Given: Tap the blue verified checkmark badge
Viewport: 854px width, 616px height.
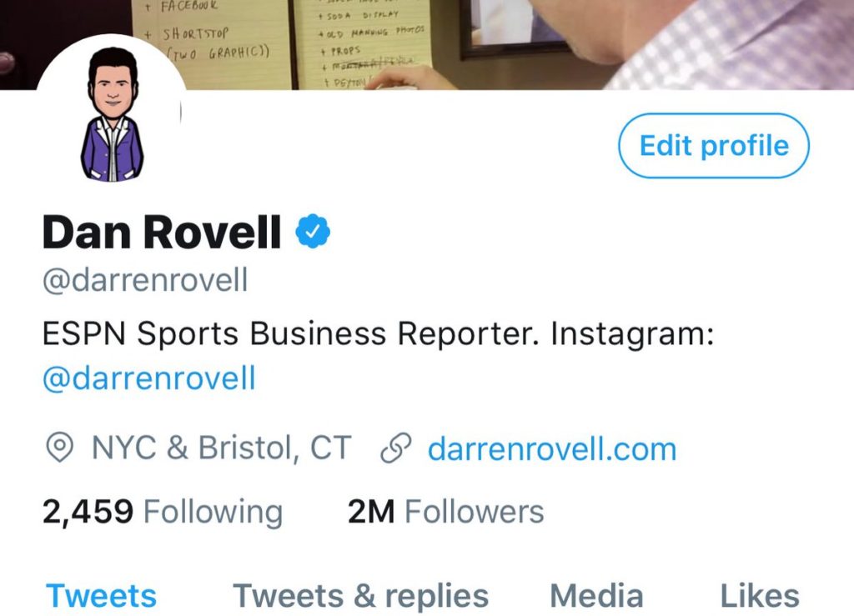Looking at the screenshot, I should pyautogui.click(x=313, y=231).
